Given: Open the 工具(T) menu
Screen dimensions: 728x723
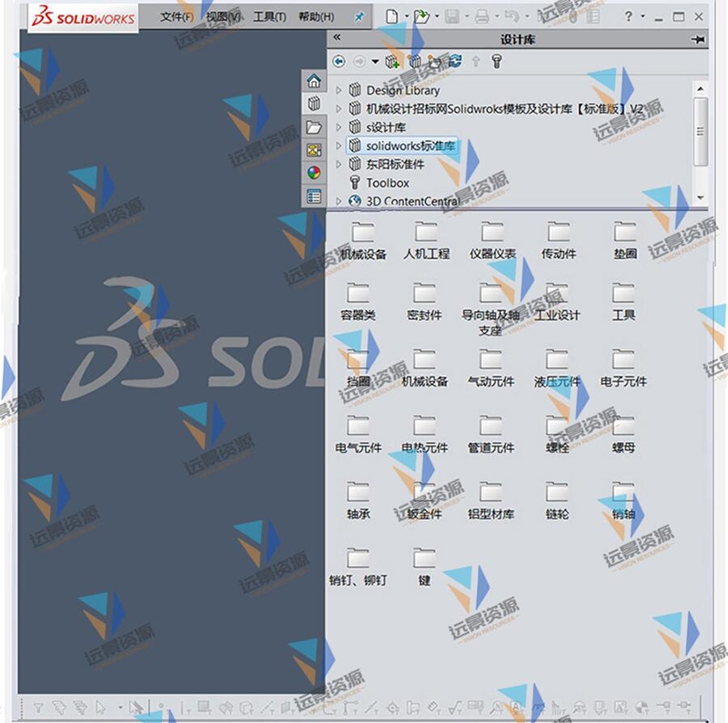Looking at the screenshot, I should pos(269,16).
